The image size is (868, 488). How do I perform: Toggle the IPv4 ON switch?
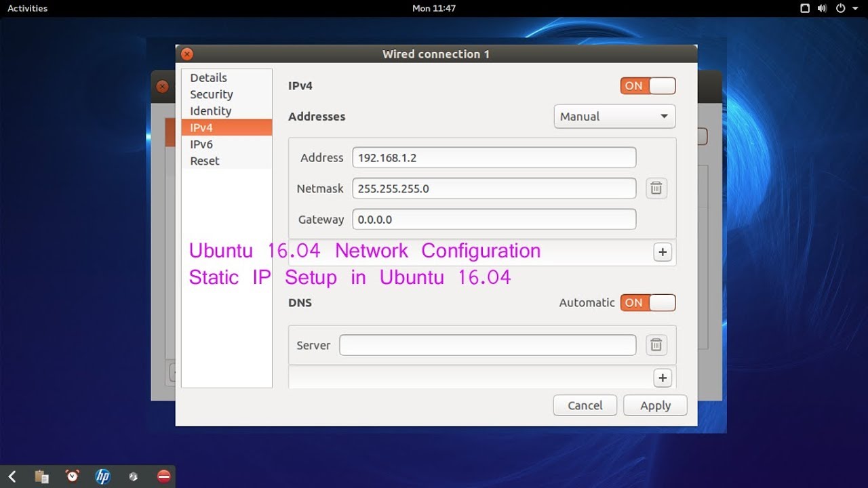point(648,86)
